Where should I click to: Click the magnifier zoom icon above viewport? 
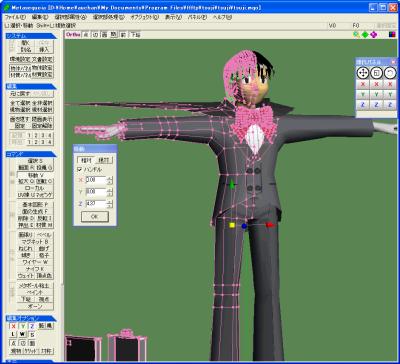356,35
